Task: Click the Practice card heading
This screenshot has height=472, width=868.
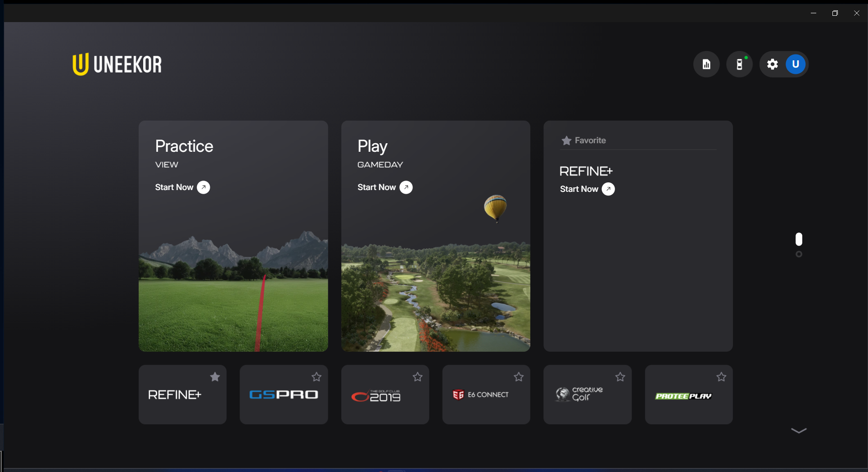Action: click(x=184, y=146)
